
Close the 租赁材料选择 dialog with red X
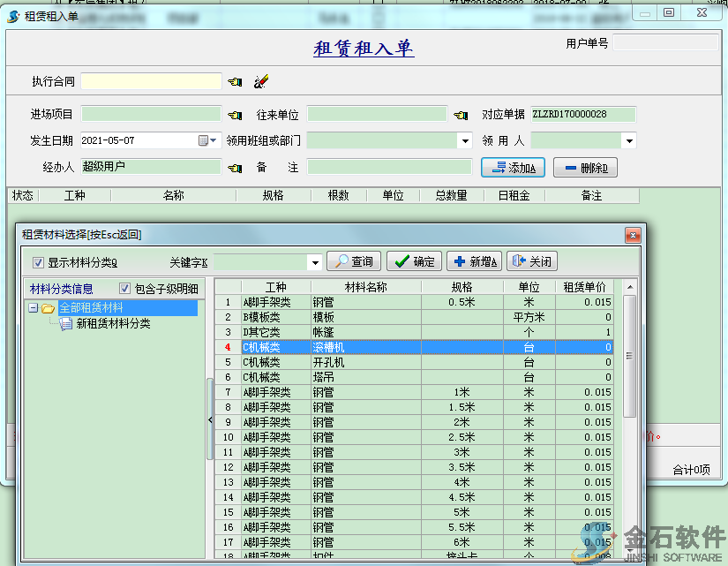[633, 235]
